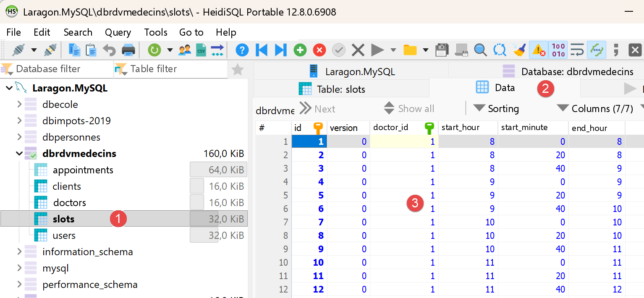Toggle the word wrap toolbar button
Screen dimensions: 644x298
tap(578, 50)
